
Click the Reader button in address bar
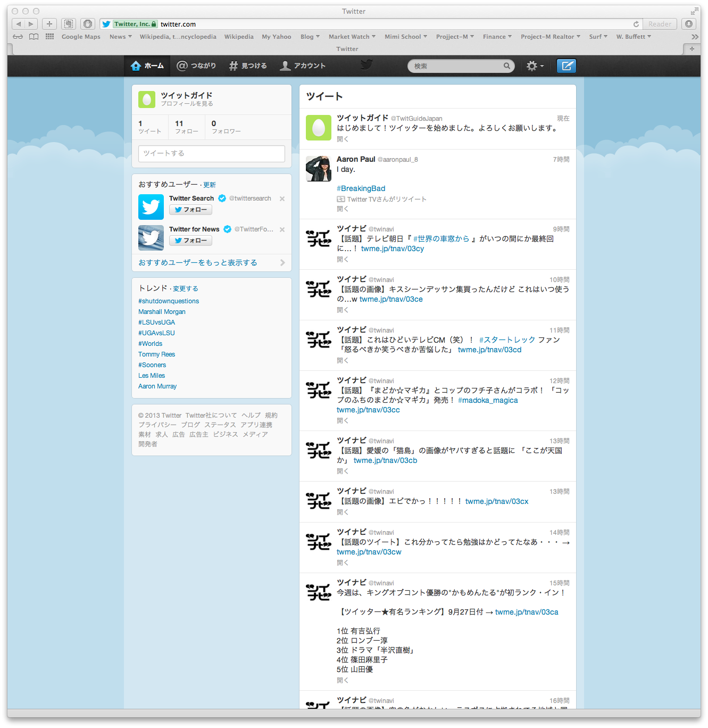click(x=660, y=24)
